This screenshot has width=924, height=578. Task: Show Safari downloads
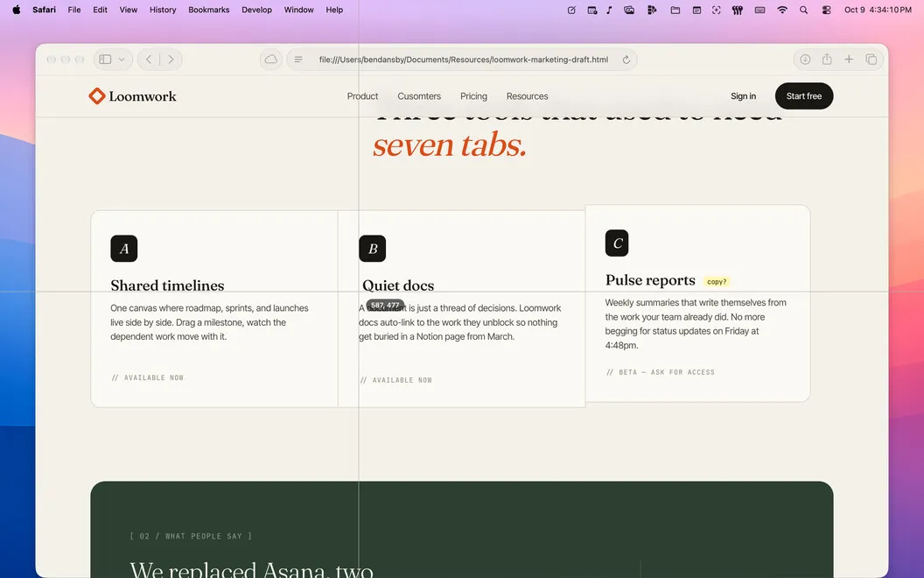[805, 59]
